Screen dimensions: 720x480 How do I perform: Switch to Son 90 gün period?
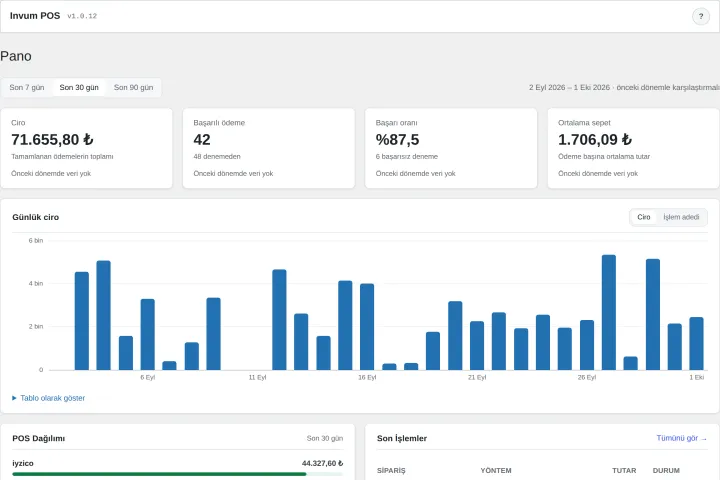click(134, 87)
